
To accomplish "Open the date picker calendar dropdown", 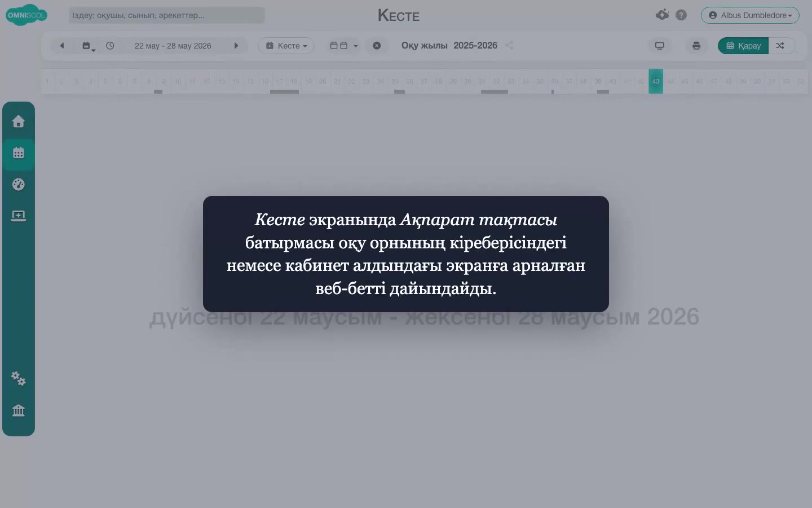I will [x=89, y=46].
